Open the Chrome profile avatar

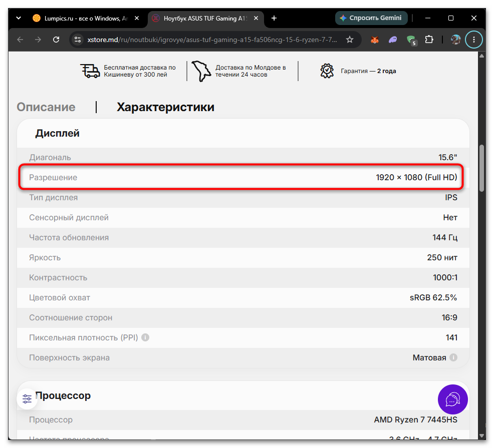click(455, 40)
